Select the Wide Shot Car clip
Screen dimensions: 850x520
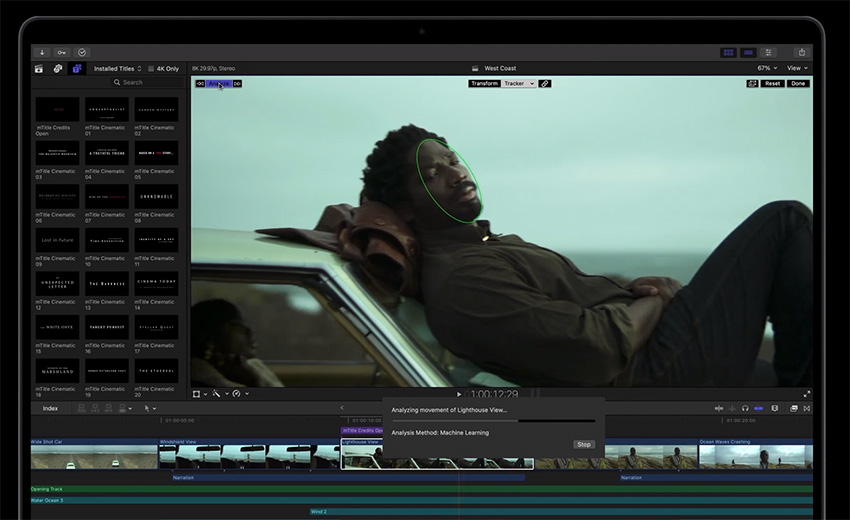coord(94,454)
